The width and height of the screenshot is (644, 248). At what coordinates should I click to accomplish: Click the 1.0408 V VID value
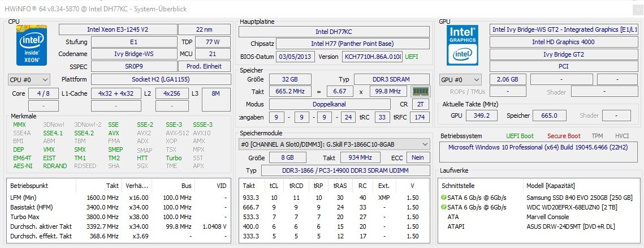tap(214, 226)
